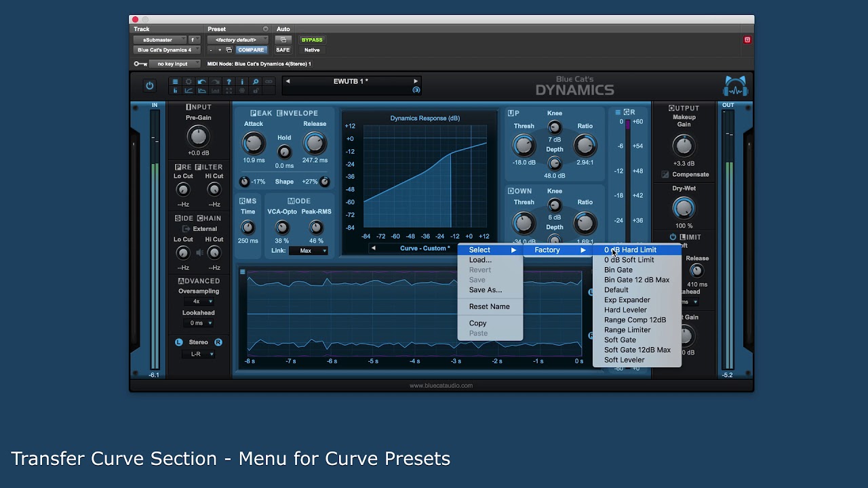Toggle the side chain listen speaker icon
This screenshot has height=488, width=868.
coord(199,253)
